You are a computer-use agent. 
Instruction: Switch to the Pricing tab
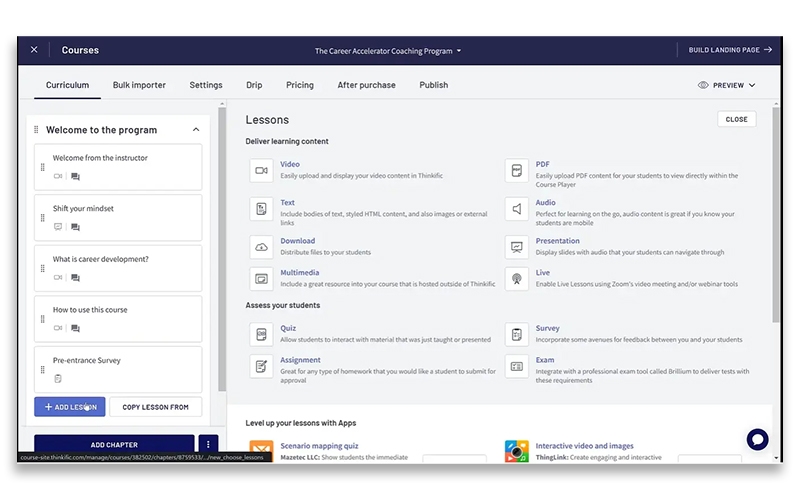300,85
